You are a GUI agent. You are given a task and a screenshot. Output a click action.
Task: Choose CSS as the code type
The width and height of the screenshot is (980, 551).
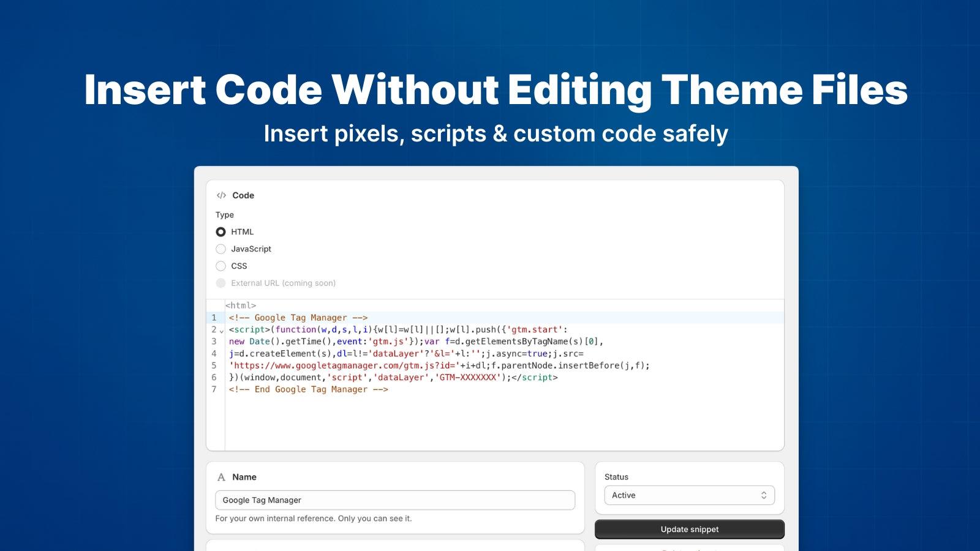[221, 266]
